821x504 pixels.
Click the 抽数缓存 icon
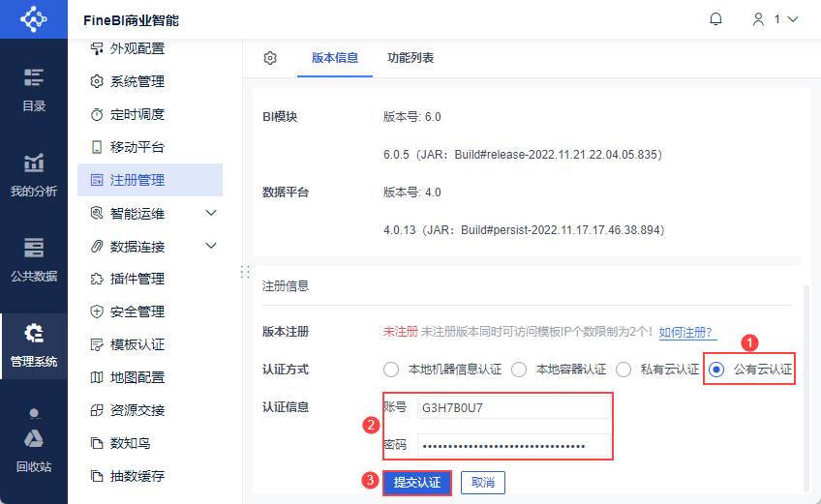point(97,476)
